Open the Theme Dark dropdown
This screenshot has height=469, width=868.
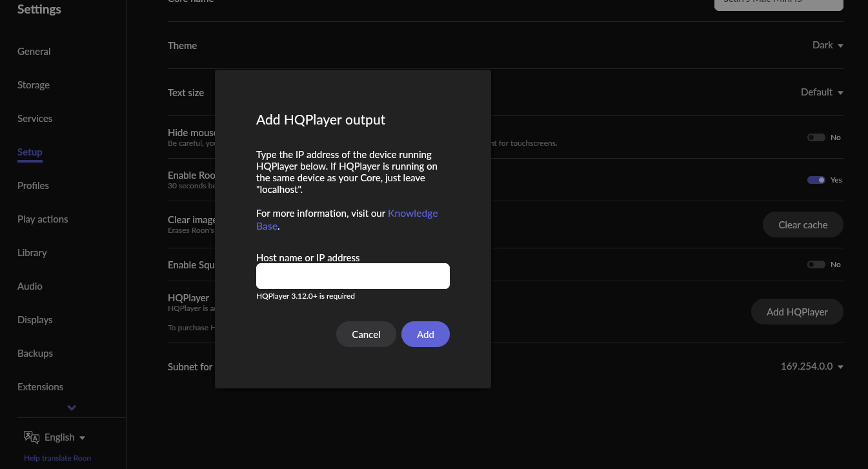coord(828,45)
